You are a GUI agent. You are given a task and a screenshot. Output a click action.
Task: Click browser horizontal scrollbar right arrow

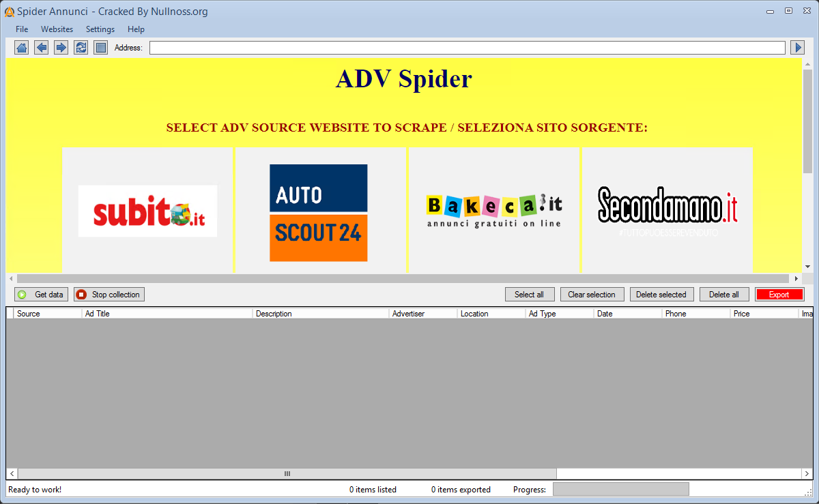796,279
